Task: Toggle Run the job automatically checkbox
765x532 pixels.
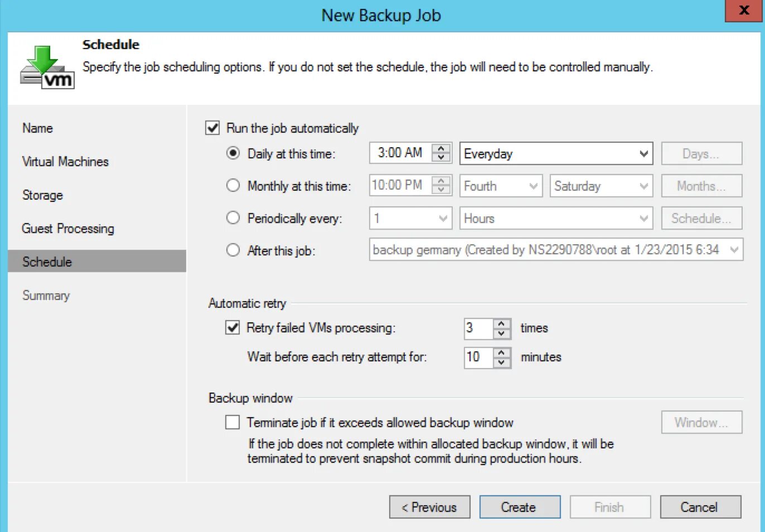Action: 212,128
